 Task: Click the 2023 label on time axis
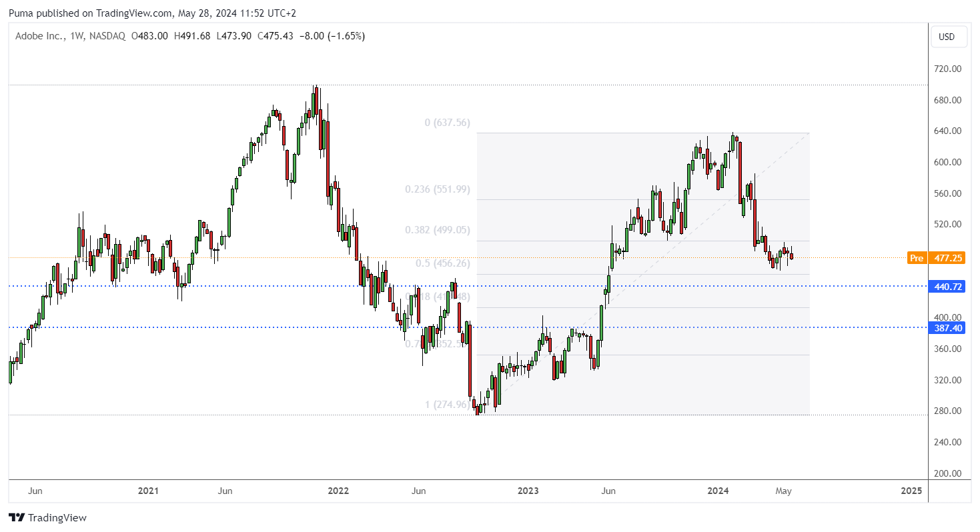tap(528, 491)
